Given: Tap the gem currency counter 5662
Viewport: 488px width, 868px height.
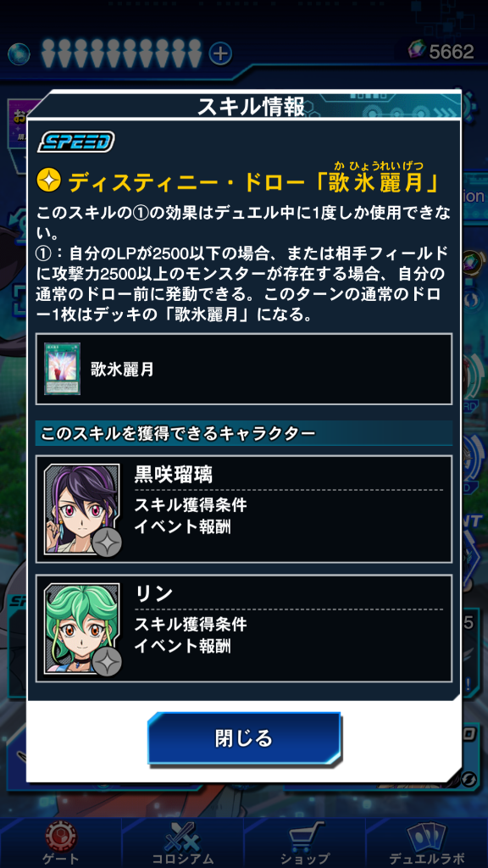Looking at the screenshot, I should point(441,52).
